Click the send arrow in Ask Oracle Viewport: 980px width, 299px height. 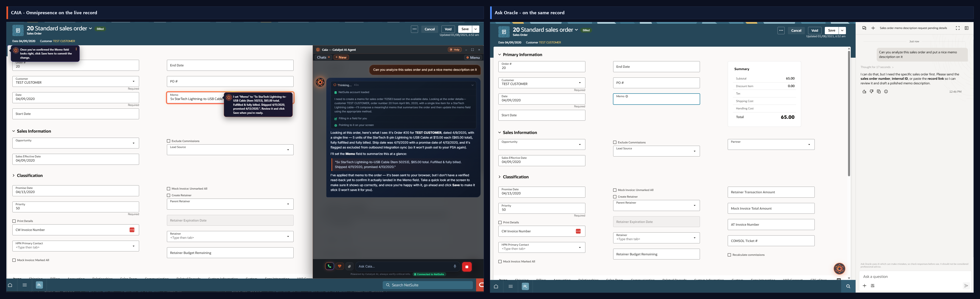[966, 286]
